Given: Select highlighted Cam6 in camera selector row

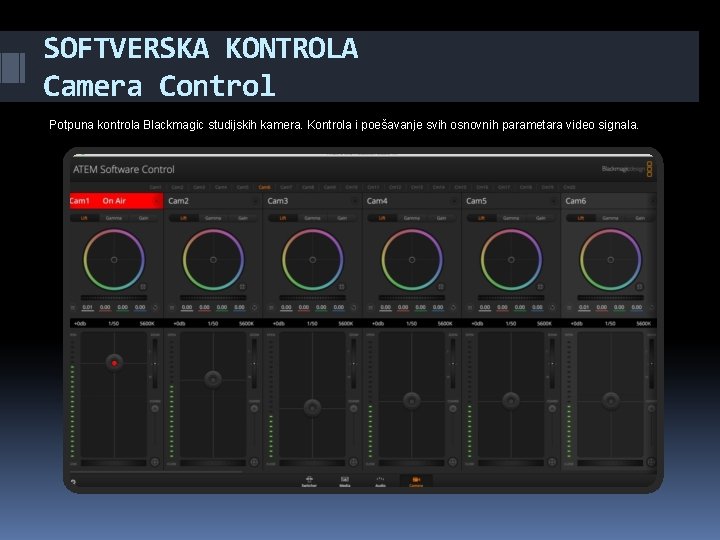Looking at the screenshot, I should pos(264,187).
